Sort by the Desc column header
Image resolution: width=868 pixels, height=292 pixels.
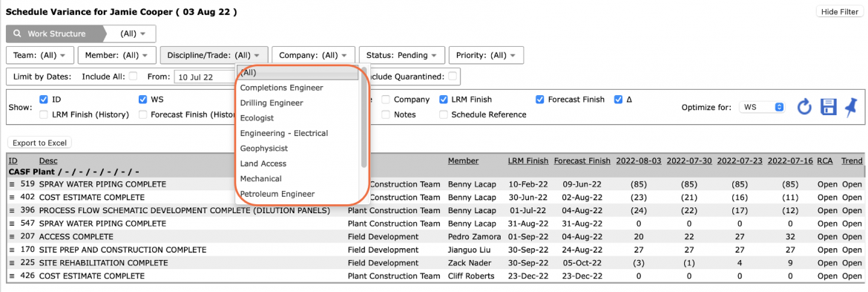click(48, 160)
